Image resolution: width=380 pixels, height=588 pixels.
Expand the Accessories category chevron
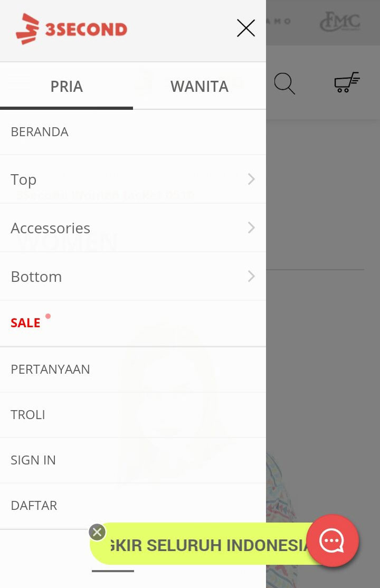click(251, 227)
